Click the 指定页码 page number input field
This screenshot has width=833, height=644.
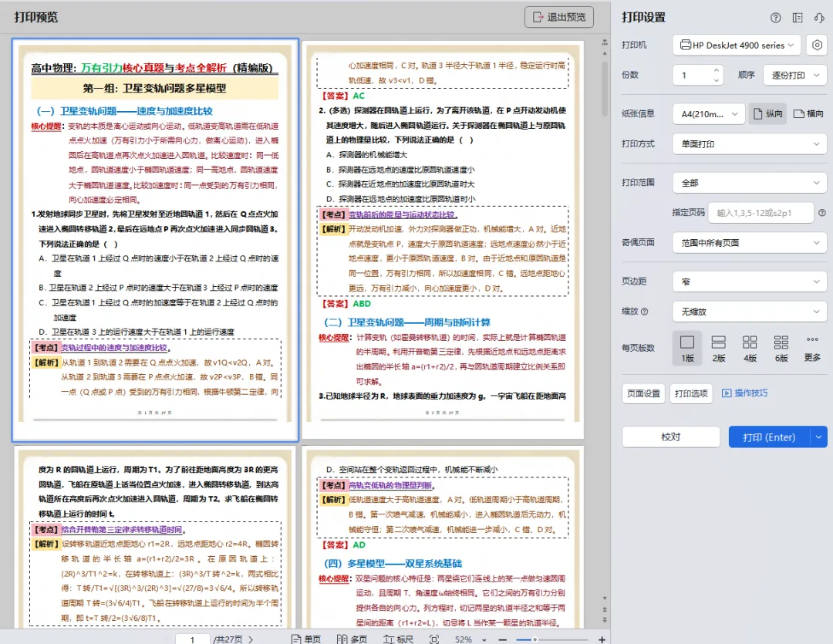(x=761, y=213)
